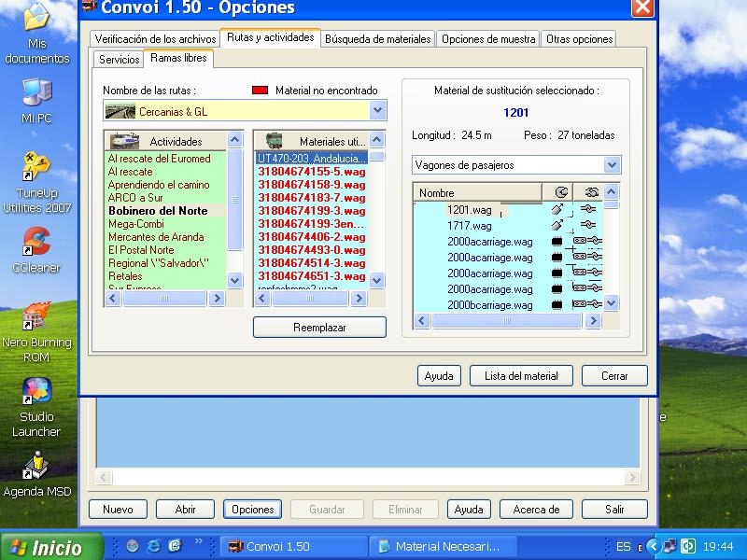747x560 pixels.
Task: Open the Vagones de pasajeros dropdown
Action: pyautogui.click(x=612, y=165)
